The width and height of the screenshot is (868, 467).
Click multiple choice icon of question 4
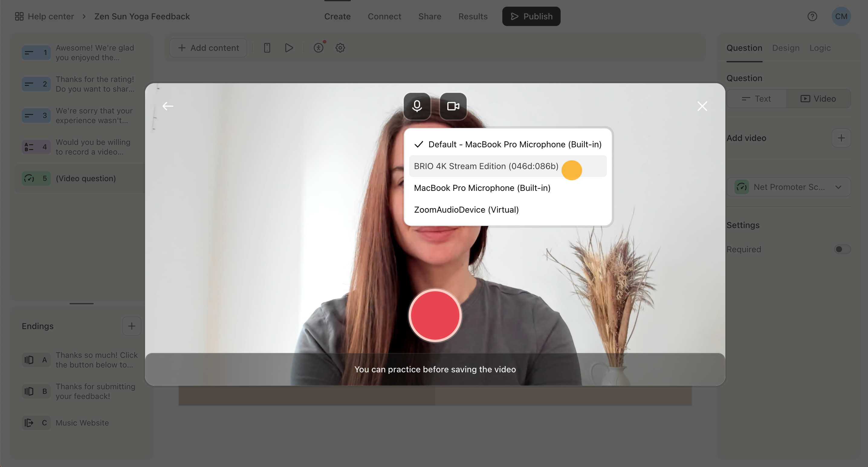pyautogui.click(x=29, y=147)
